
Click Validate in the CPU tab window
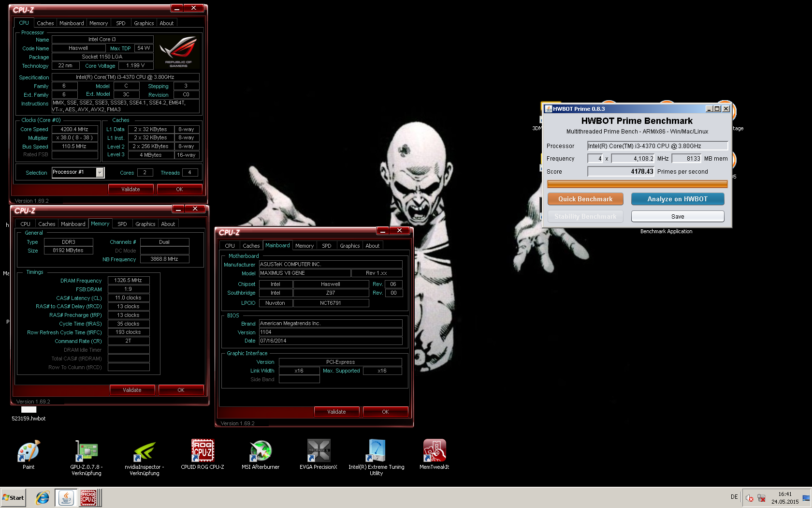pos(130,189)
